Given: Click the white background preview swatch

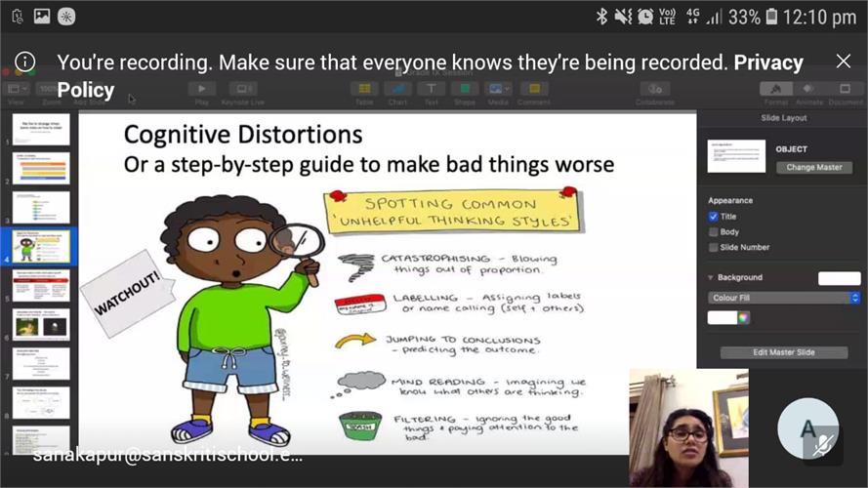Looking at the screenshot, I should click(840, 278).
